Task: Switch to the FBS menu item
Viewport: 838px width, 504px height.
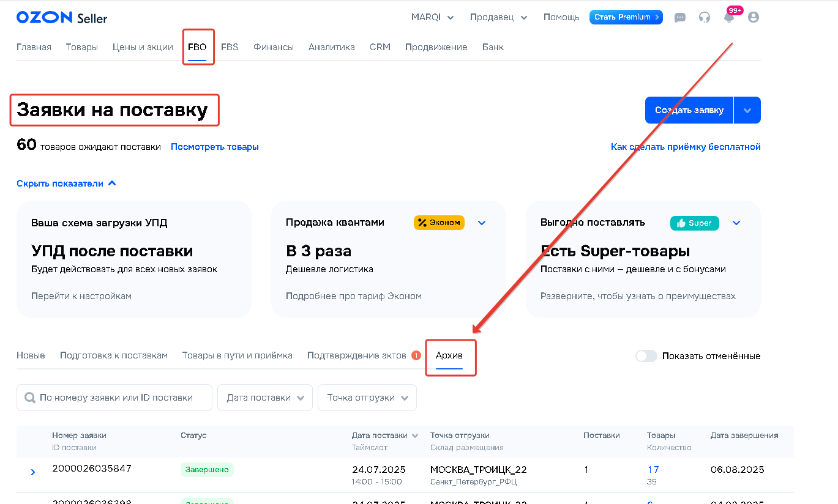Action: click(230, 47)
